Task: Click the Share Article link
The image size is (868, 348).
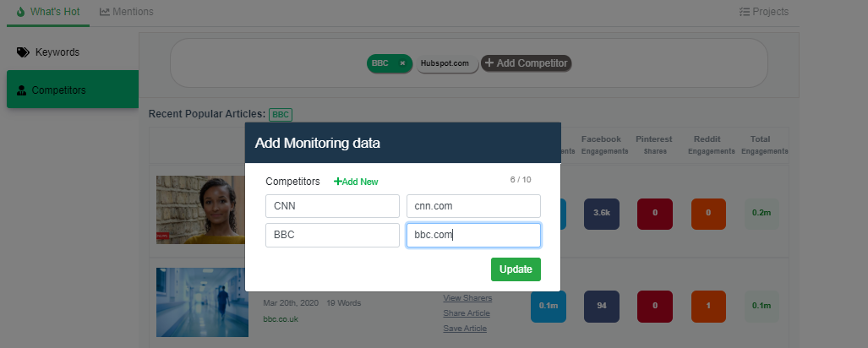Action: [466, 313]
